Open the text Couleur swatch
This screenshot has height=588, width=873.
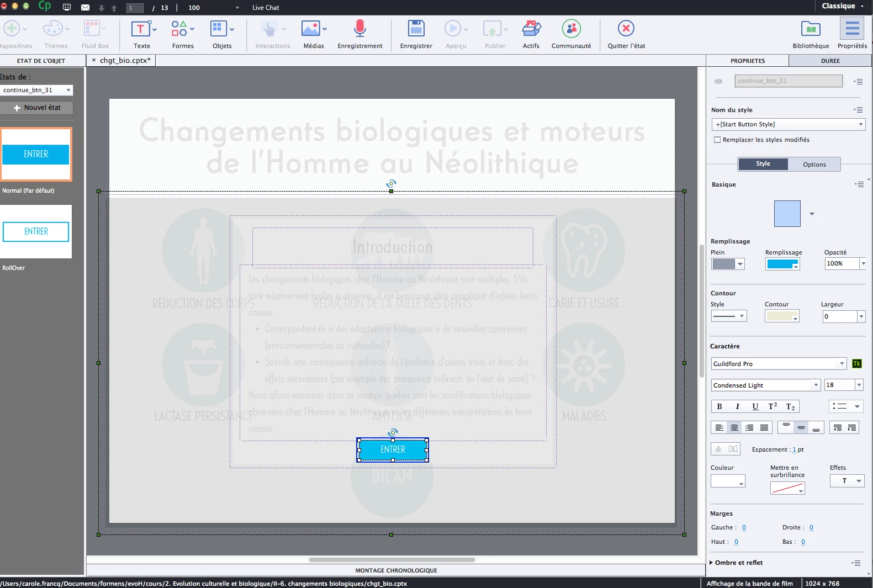pos(728,481)
